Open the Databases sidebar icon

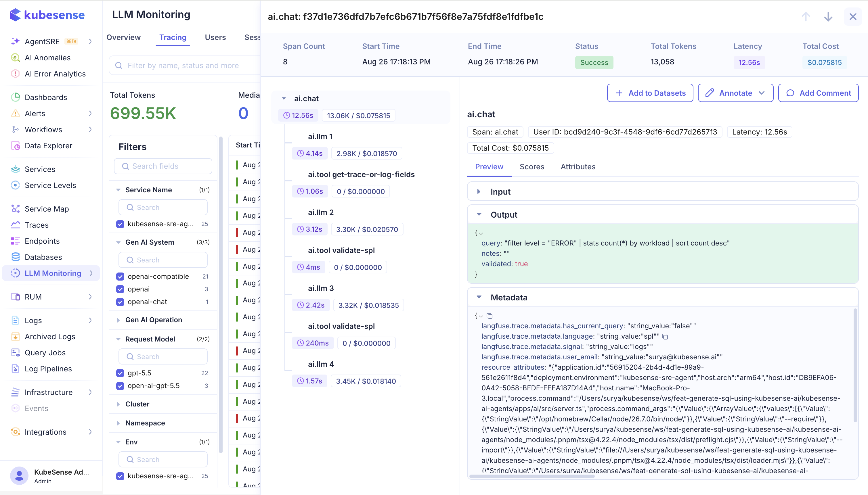coord(15,257)
